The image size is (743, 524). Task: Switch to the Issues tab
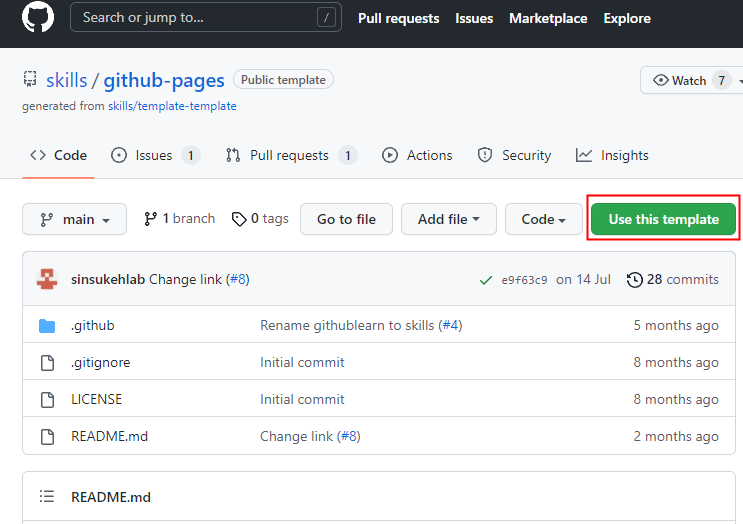(x=154, y=156)
